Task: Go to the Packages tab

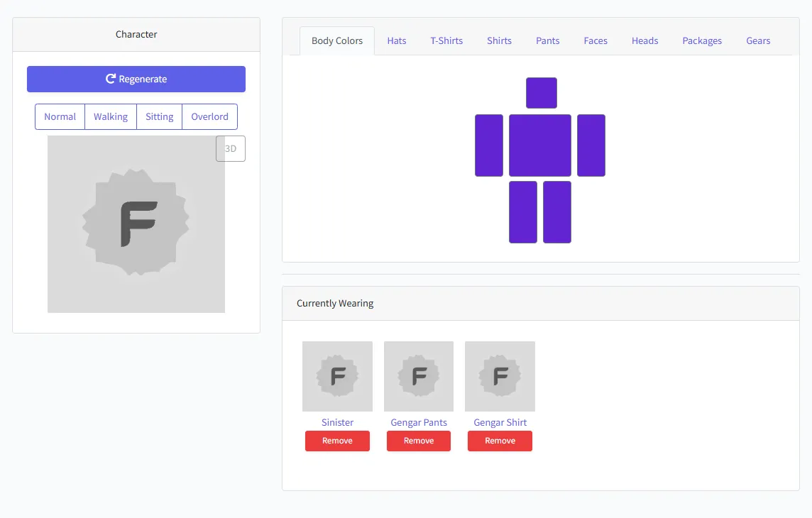Action: [702, 41]
